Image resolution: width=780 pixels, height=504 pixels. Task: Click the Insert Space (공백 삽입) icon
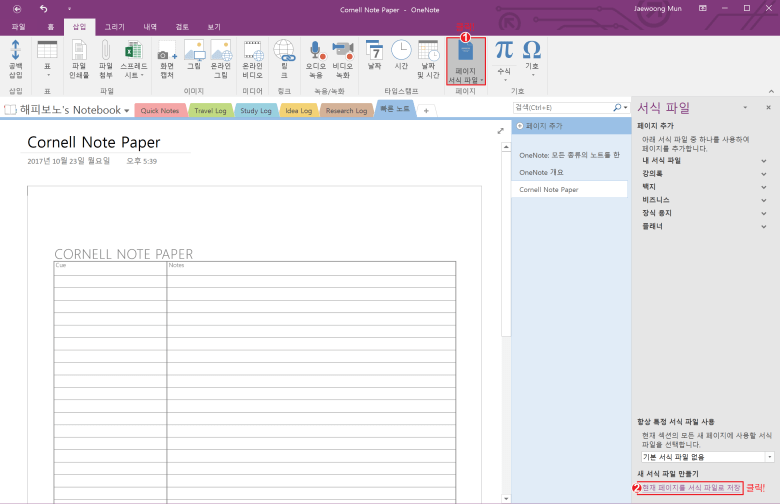click(15, 59)
